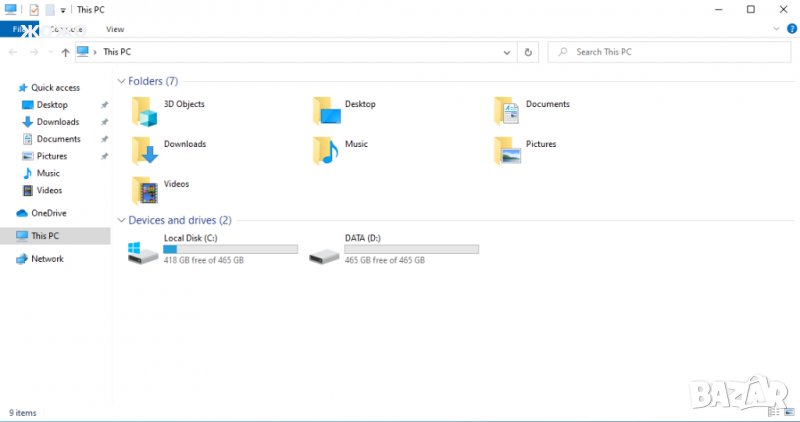Select OneDrive in the navigation pane

click(48, 213)
